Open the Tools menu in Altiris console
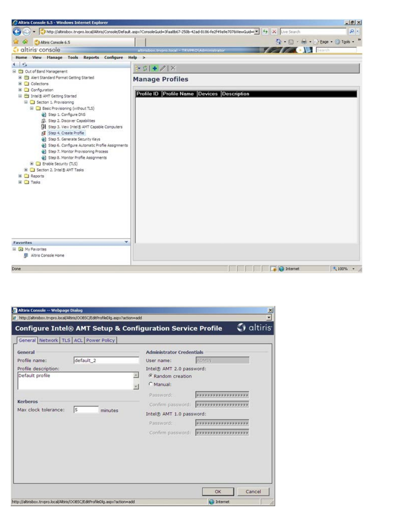This screenshot has width=411, height=532. (x=73, y=57)
